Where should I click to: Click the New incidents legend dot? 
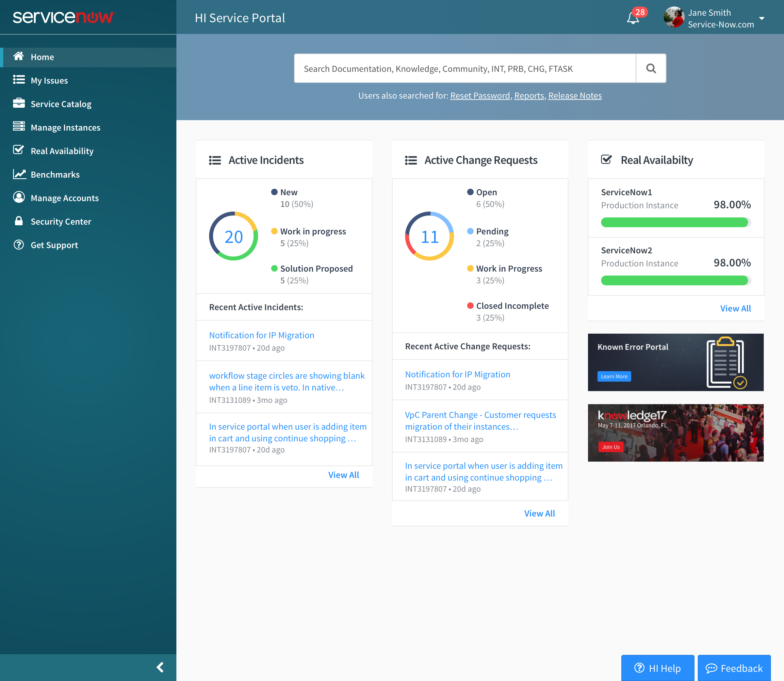click(274, 192)
